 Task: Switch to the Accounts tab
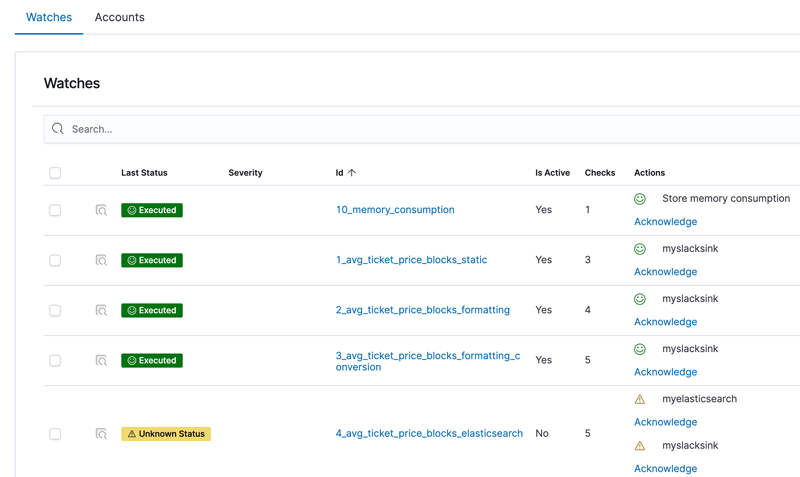(x=119, y=17)
